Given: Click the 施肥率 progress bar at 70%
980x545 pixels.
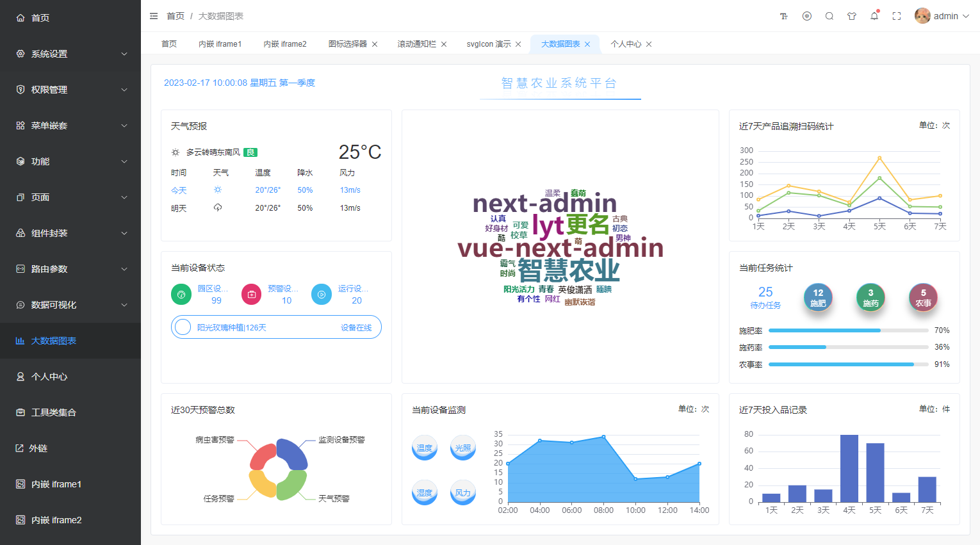Looking at the screenshot, I should click(x=849, y=330).
